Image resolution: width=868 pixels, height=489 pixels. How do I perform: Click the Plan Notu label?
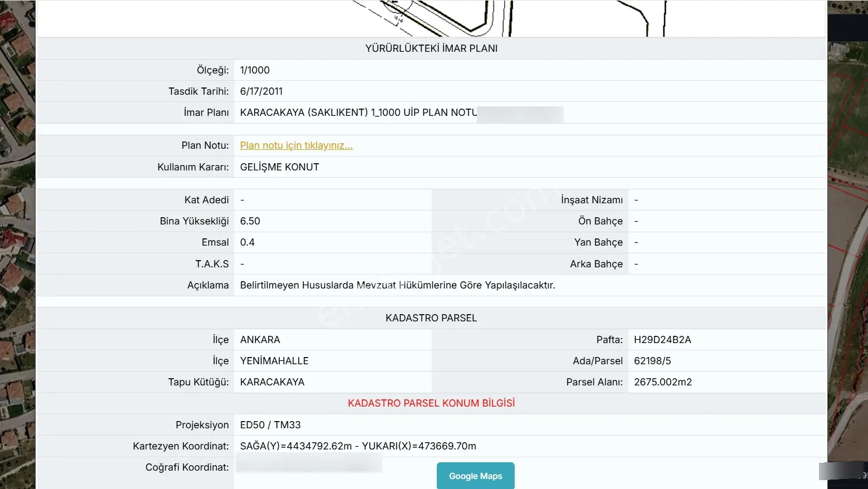pos(205,145)
